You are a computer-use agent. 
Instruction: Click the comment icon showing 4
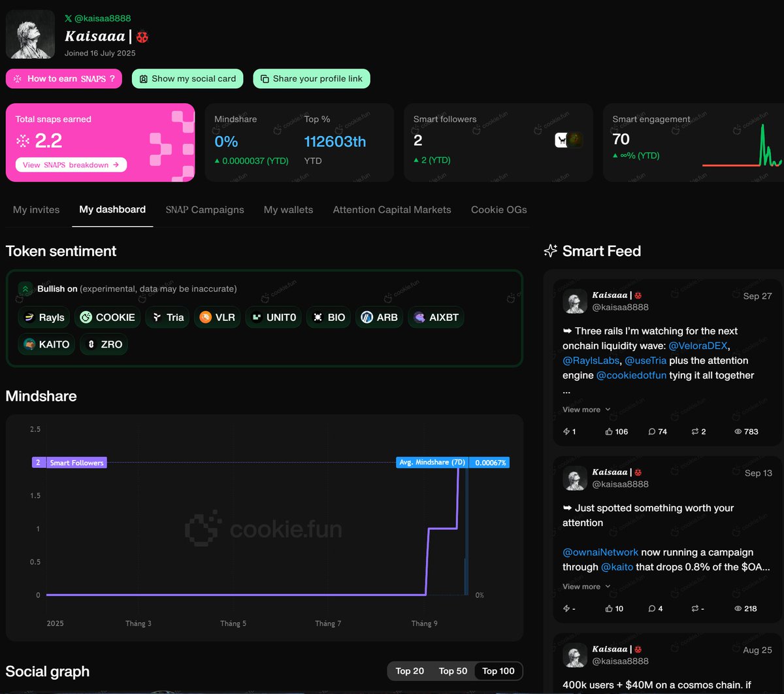(x=651, y=608)
